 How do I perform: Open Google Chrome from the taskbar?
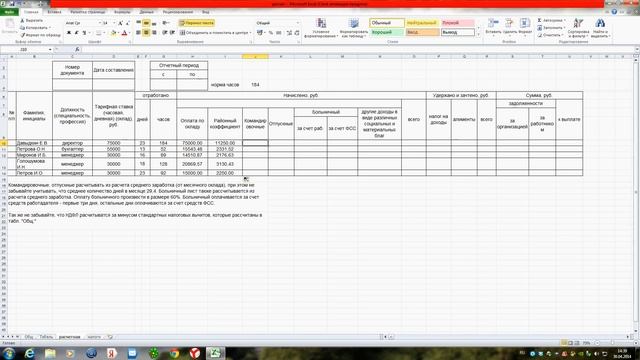[x=174, y=353]
